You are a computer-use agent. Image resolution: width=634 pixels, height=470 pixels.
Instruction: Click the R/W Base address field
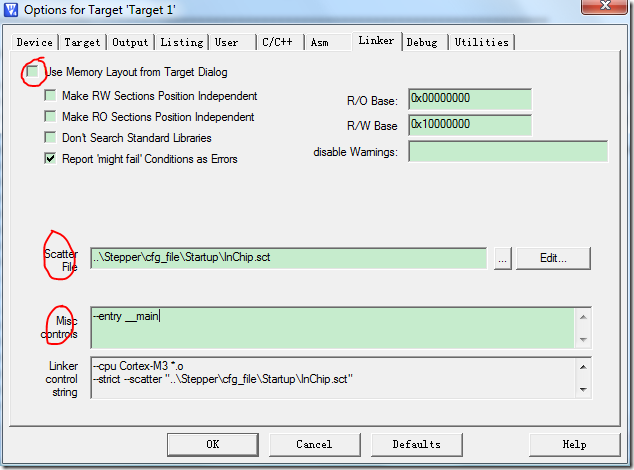click(470, 125)
